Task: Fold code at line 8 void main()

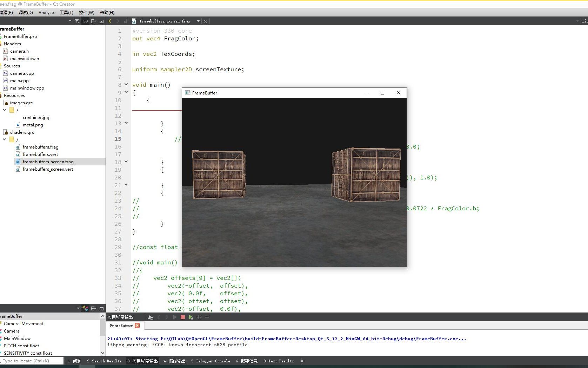Action: click(126, 84)
